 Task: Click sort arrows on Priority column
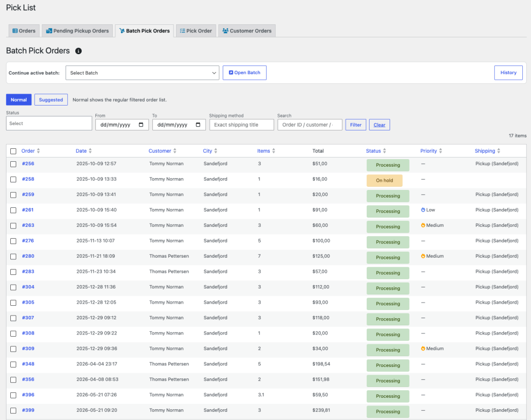coord(441,151)
